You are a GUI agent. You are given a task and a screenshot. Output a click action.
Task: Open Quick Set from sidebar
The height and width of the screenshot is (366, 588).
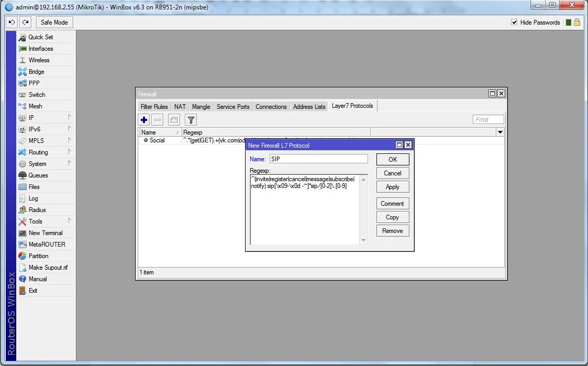click(x=46, y=37)
